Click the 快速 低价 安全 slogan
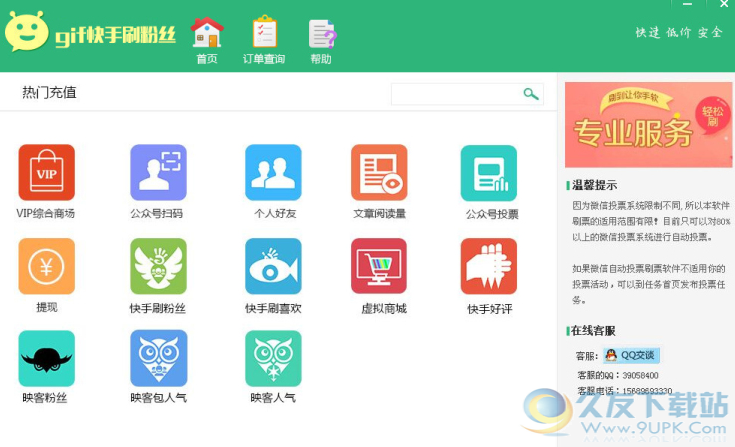This screenshot has height=447, width=735. tap(679, 32)
